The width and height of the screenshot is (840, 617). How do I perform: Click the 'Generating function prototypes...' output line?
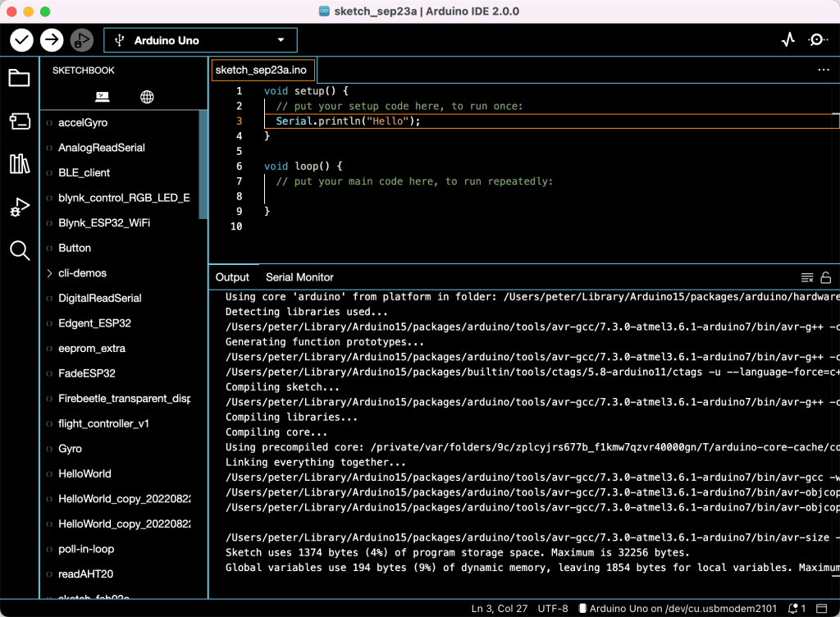pyautogui.click(x=325, y=341)
